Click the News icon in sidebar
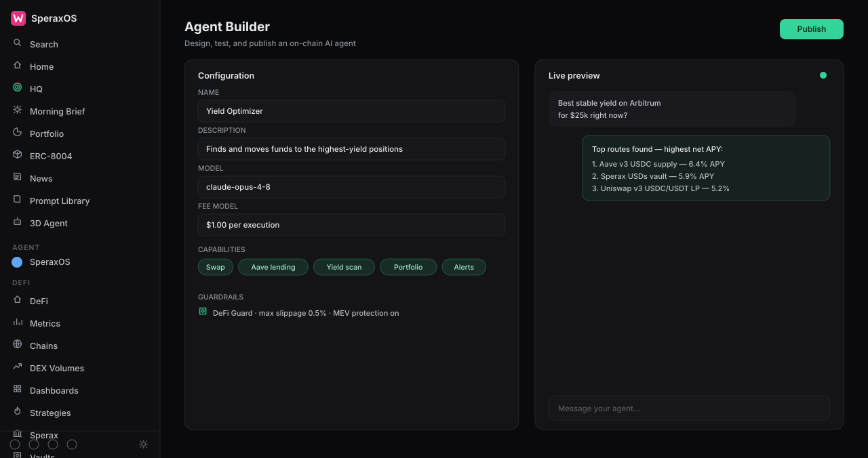868x458 pixels. coord(17,178)
